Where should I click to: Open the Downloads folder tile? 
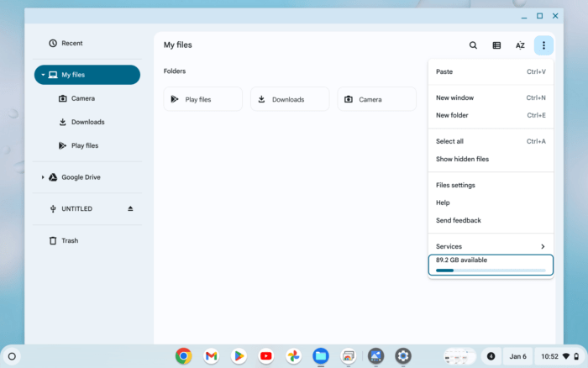[x=289, y=99]
